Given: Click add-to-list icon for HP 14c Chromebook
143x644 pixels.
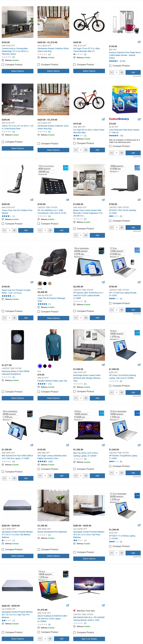Looking at the screenshot, I should point(68,200).
